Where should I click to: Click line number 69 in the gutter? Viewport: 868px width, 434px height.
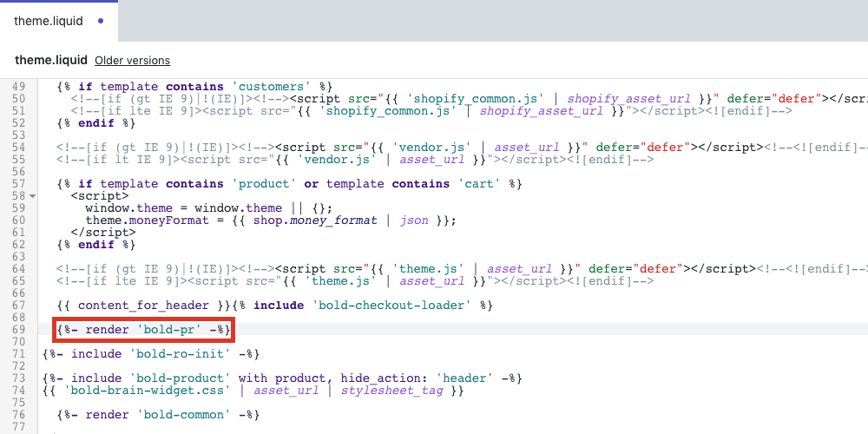pyautogui.click(x=18, y=330)
